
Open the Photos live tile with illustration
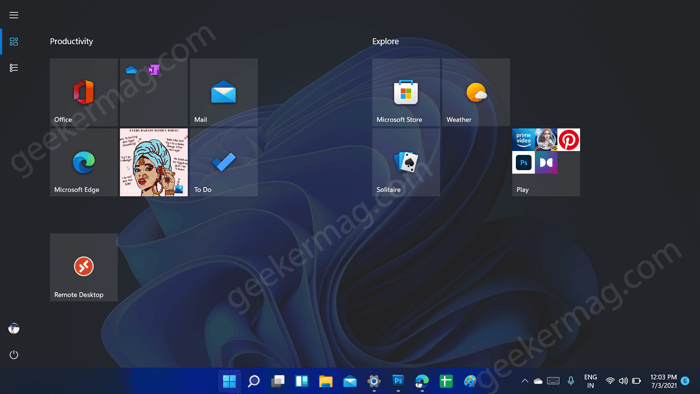154,162
